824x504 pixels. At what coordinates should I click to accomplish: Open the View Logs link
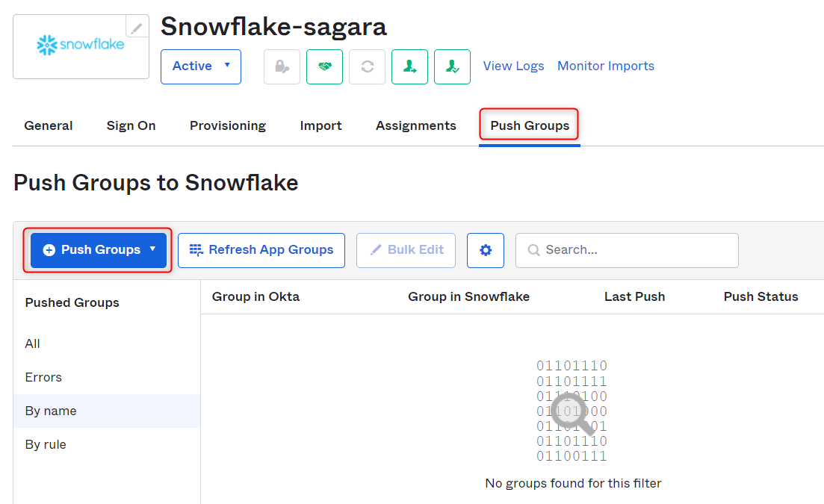(x=513, y=66)
